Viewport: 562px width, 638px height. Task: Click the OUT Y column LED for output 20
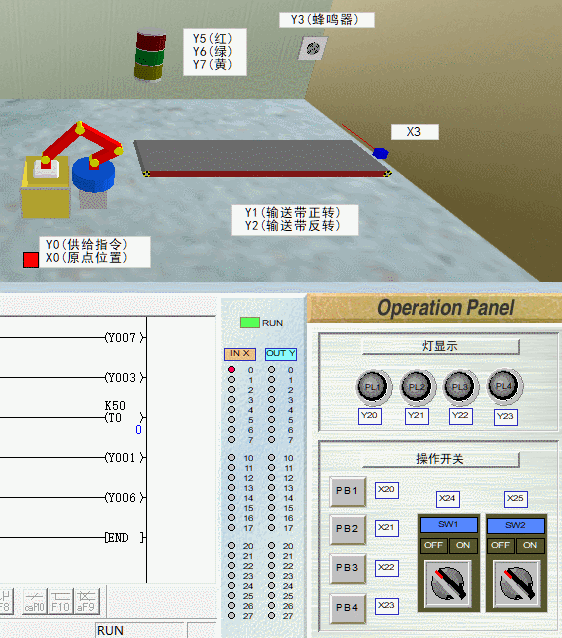(271, 545)
